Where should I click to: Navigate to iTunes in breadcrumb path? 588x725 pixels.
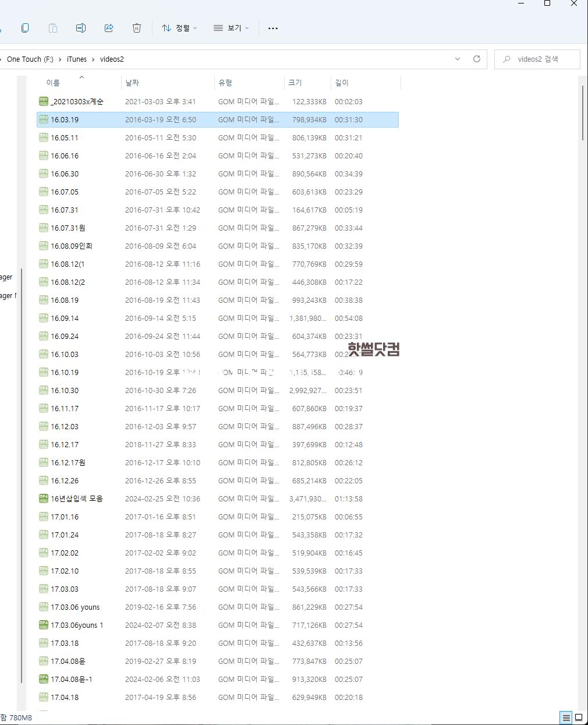77,59
